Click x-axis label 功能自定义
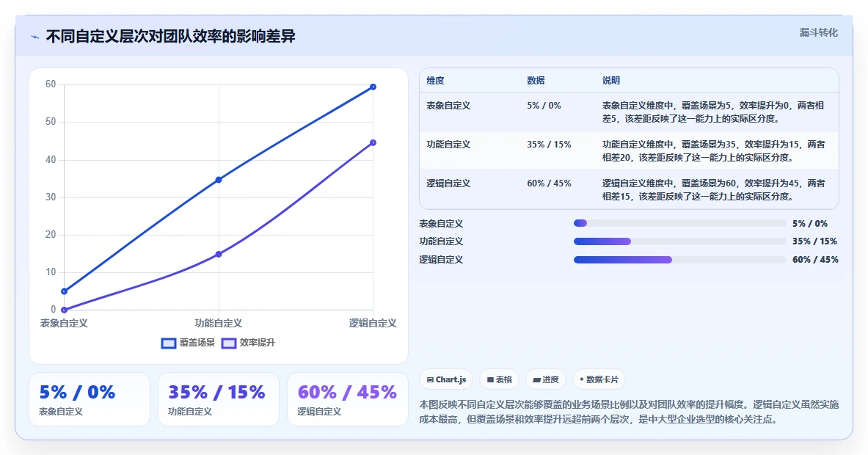 [218, 323]
